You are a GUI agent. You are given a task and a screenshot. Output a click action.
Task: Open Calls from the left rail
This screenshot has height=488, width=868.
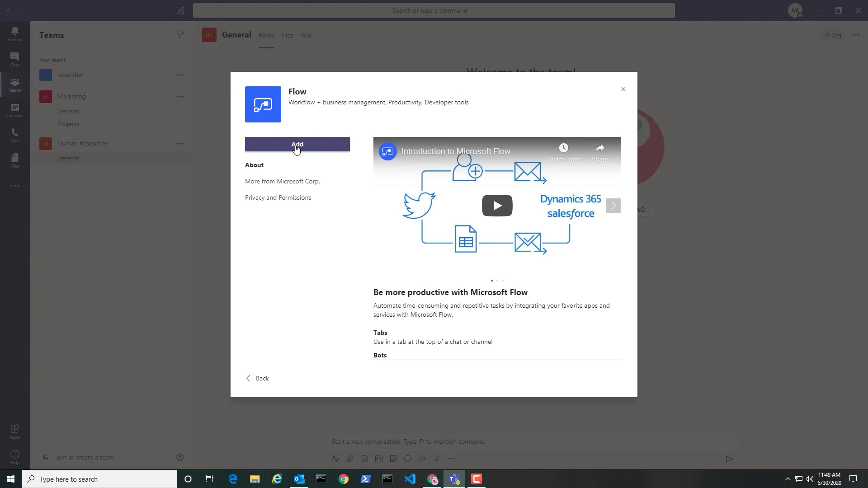[15, 135]
